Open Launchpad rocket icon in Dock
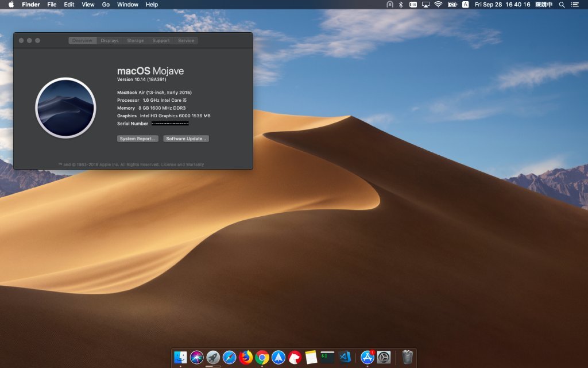The height and width of the screenshot is (368, 588). pyautogui.click(x=213, y=357)
